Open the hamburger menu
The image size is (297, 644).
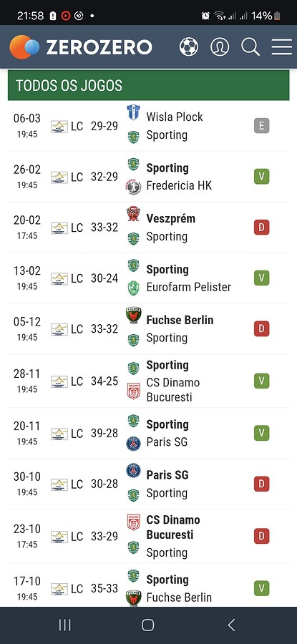(282, 47)
